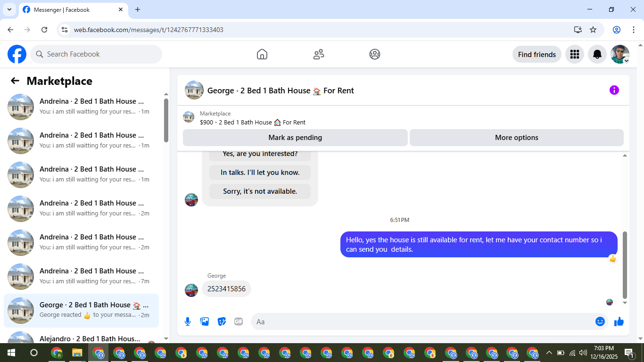Click the conversation list scroll-down arrow
This screenshot has width=644, height=362.
(166, 338)
